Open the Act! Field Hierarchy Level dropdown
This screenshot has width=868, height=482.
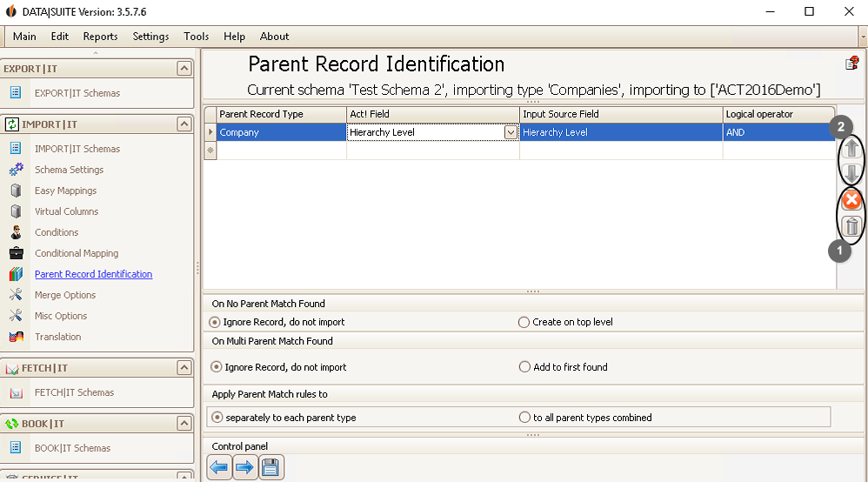pos(511,132)
